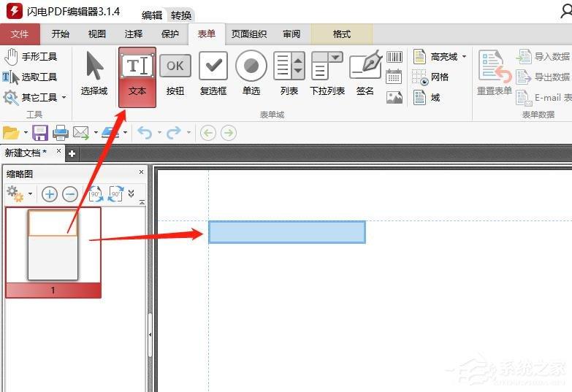Open the 下拉列表 dropdown field tool

coord(327,75)
